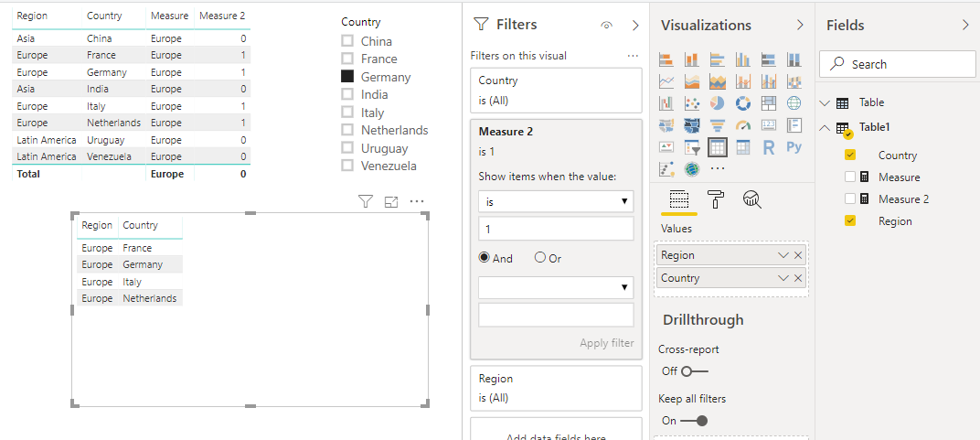Click the Apply filter button
980x440 pixels.
tap(607, 343)
